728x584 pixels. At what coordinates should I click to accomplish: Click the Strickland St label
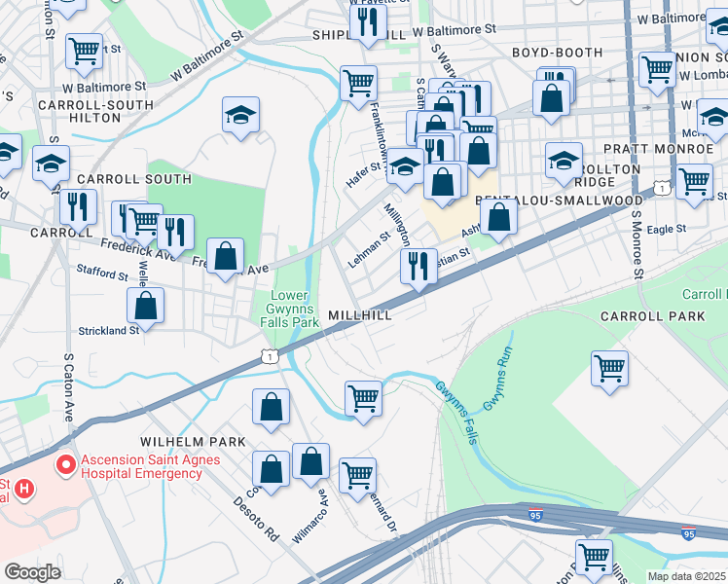[x=109, y=331]
